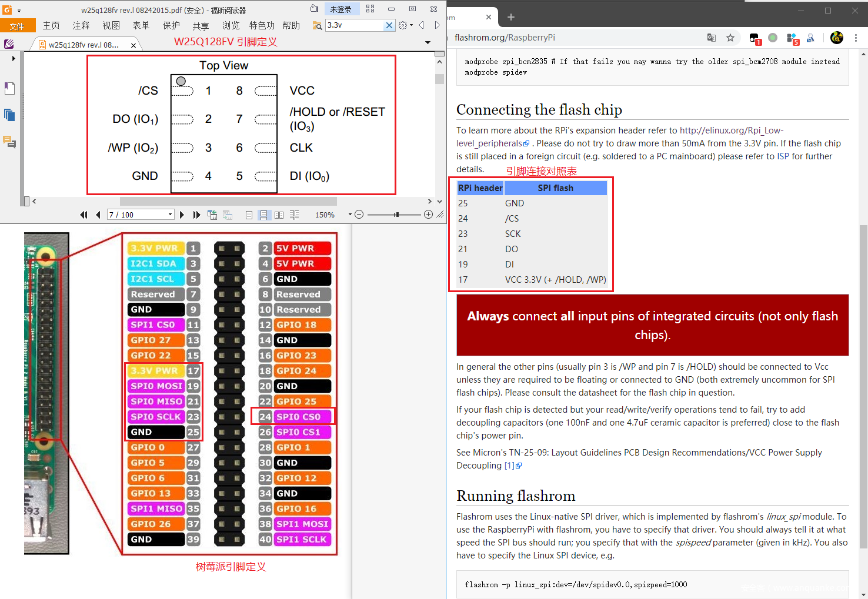
Task: Jump to the first PDF page
Action: 84,215
